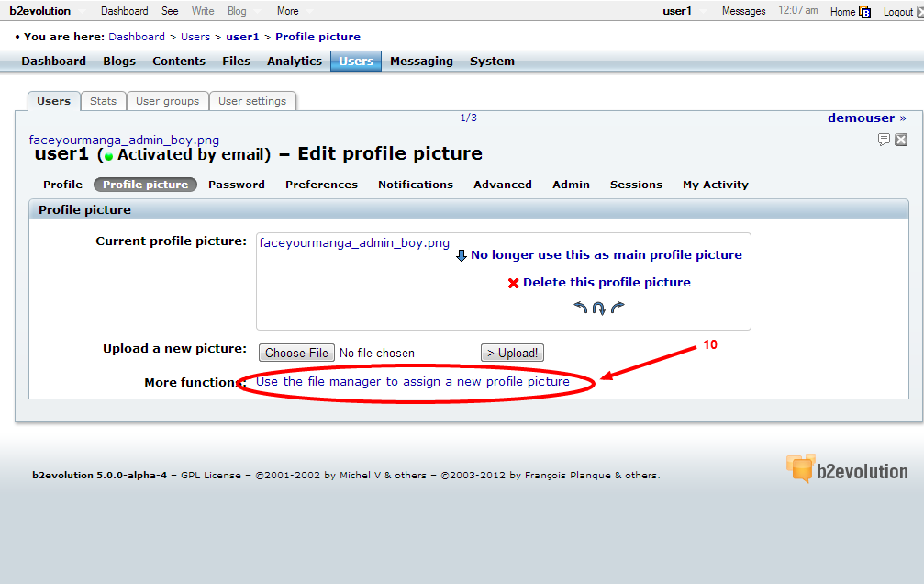Click faceyourmanga_admin_boy.png link above user1 heading
The height and width of the screenshot is (584, 924).
coord(124,140)
